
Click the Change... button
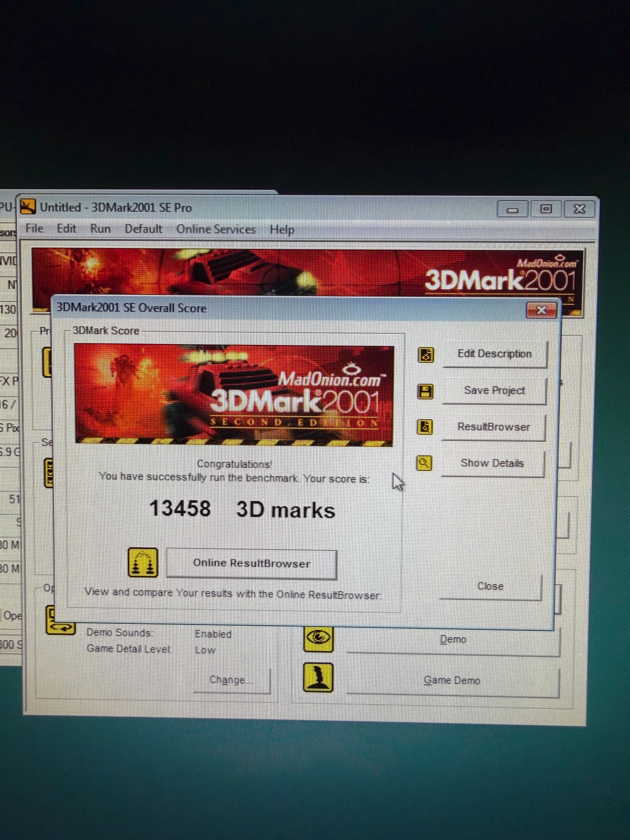(232, 680)
